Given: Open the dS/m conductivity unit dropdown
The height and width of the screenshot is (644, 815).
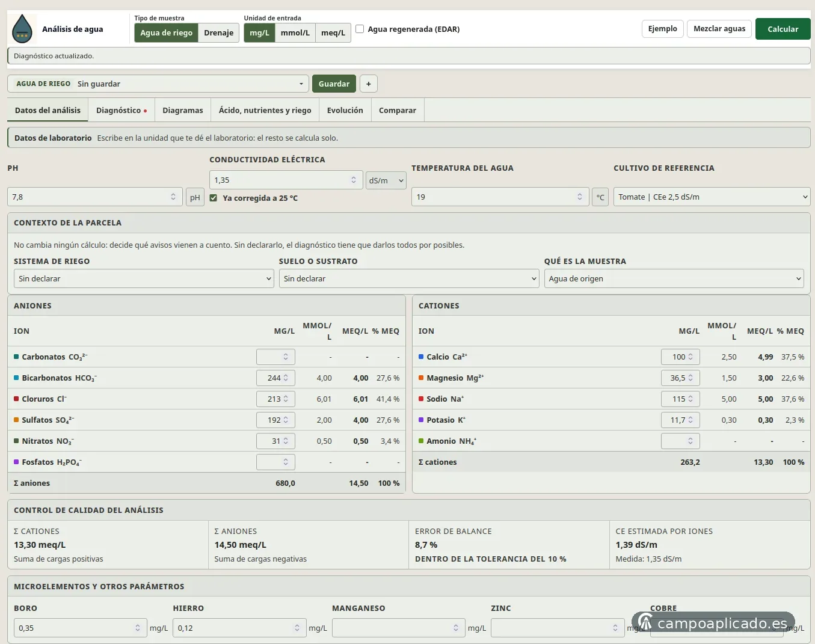Looking at the screenshot, I should point(386,180).
